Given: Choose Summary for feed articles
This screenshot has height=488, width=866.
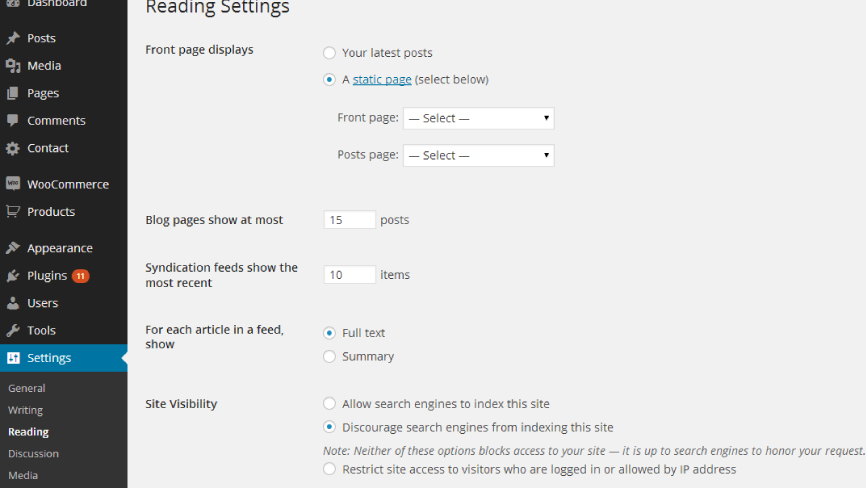Looking at the screenshot, I should coord(329,357).
